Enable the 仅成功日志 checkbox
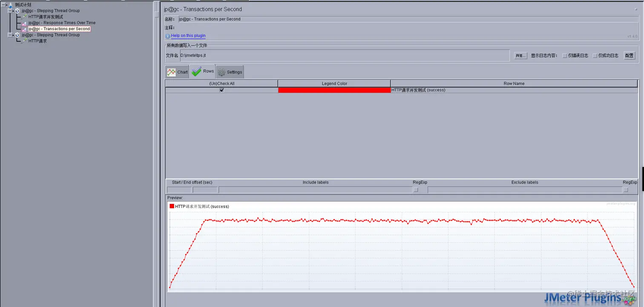This screenshot has width=644, height=307. point(595,55)
